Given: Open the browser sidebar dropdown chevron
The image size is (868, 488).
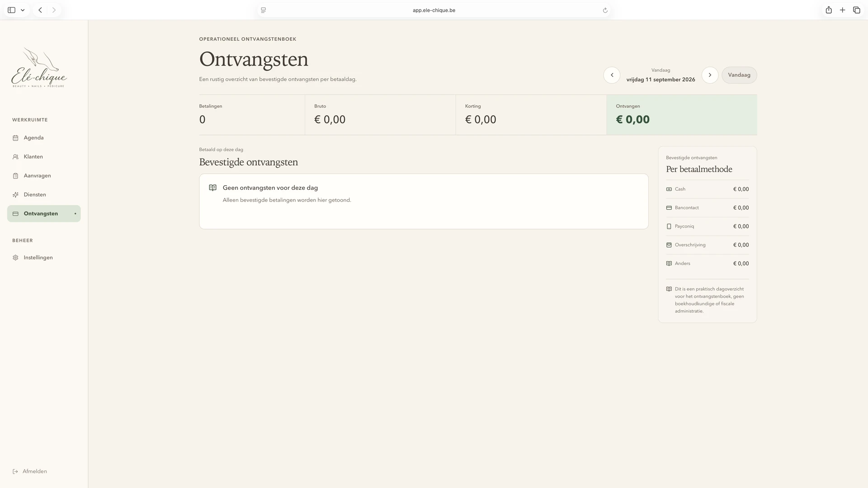Looking at the screenshot, I should coord(23,10).
